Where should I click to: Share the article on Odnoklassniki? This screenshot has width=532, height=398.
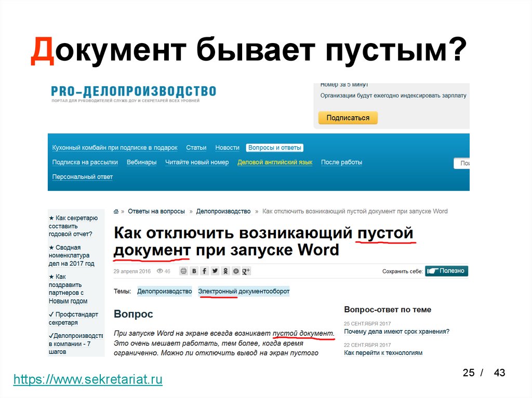225,271
